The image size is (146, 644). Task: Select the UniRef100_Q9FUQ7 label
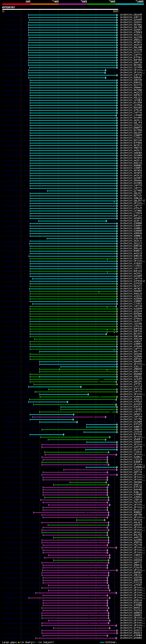[x=131, y=359]
